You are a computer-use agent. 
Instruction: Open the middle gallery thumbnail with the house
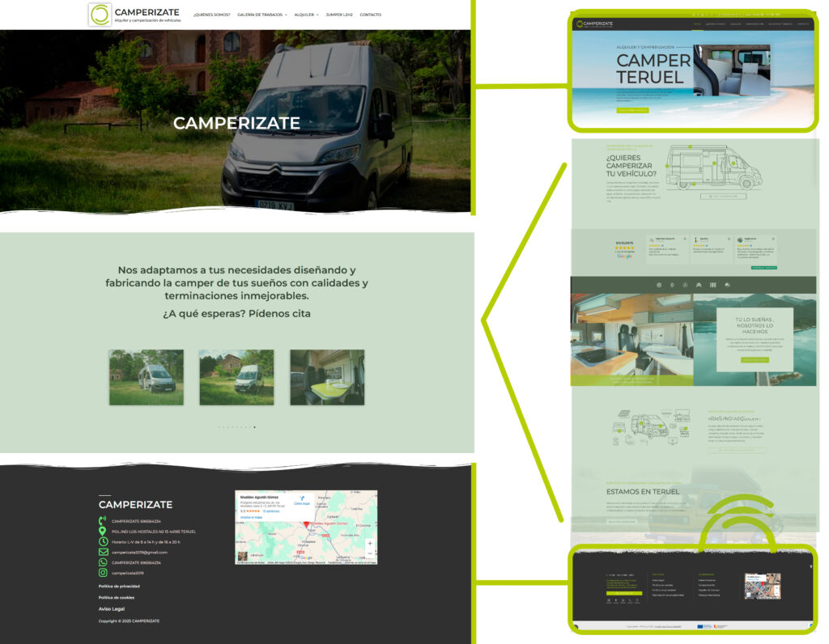236,377
